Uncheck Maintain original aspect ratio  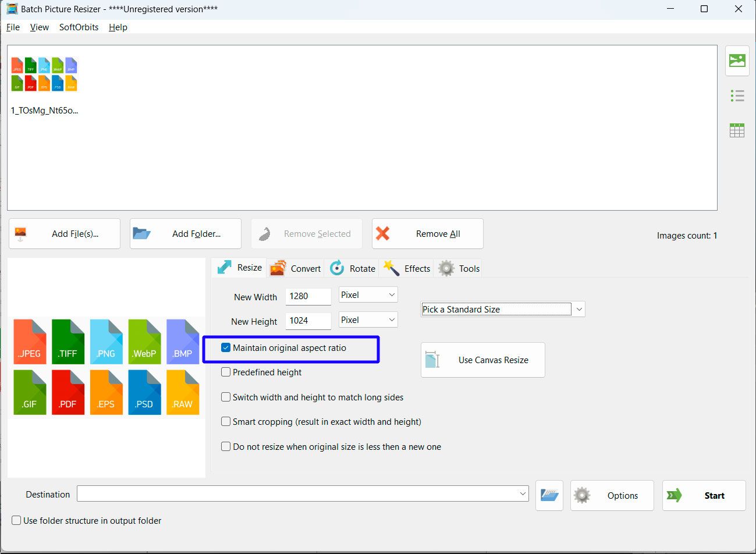click(226, 348)
